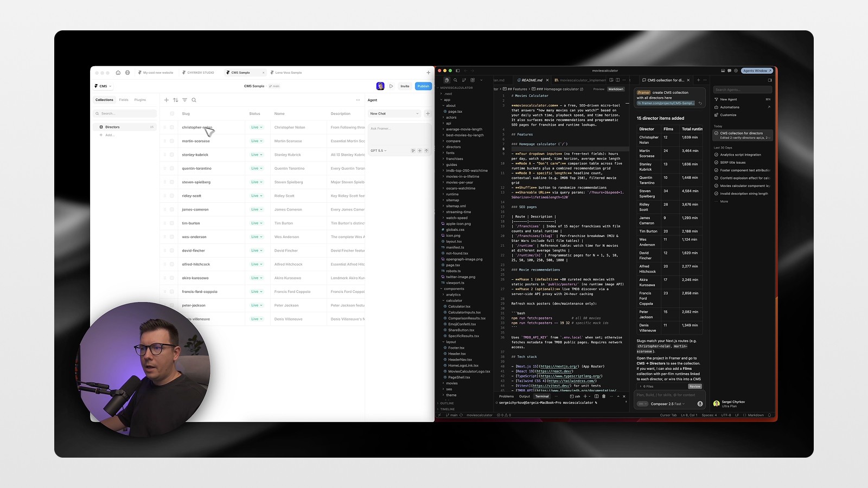Open the Composer 2.5 Fast model dropdown
Image resolution: width=868 pixels, height=488 pixels.
[x=668, y=404]
